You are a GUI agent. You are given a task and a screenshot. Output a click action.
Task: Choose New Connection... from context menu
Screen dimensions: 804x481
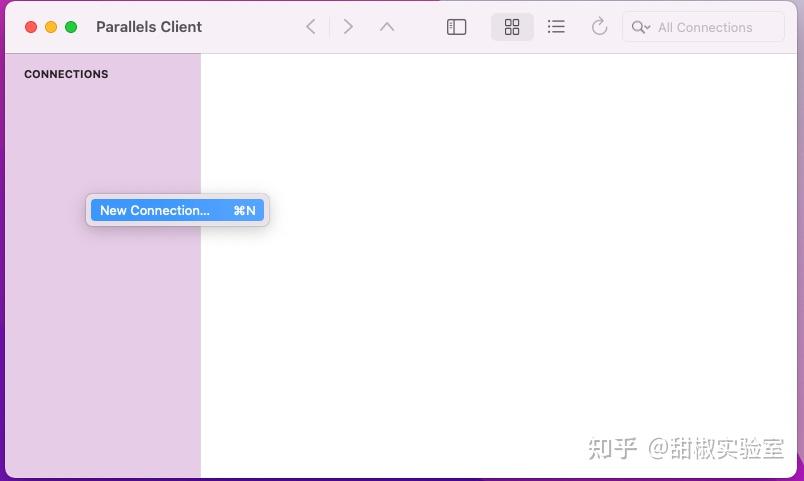(x=177, y=210)
